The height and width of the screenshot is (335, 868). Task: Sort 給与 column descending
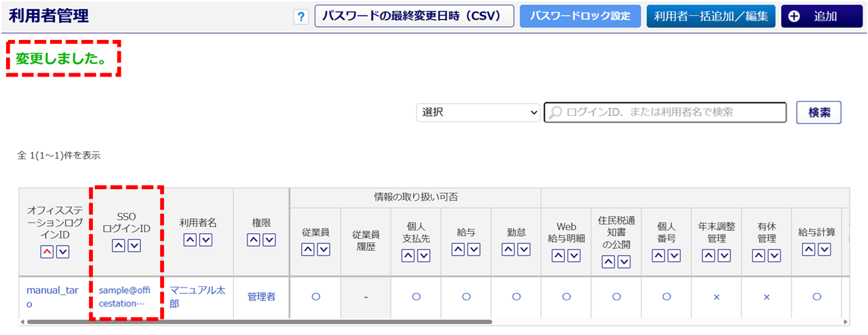(x=474, y=249)
